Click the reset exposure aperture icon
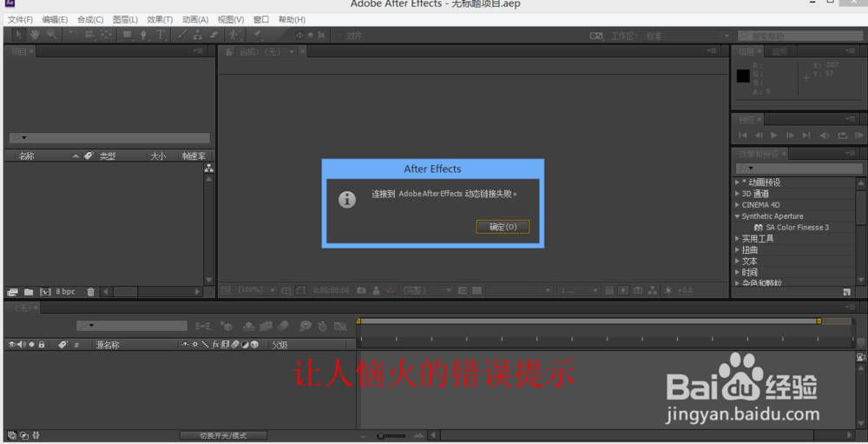Image resolution: width=868 pixels, height=444 pixels. 668,290
